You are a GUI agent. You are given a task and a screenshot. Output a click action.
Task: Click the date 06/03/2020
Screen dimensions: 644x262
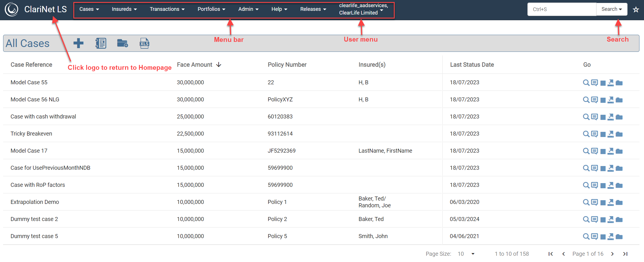click(465, 202)
